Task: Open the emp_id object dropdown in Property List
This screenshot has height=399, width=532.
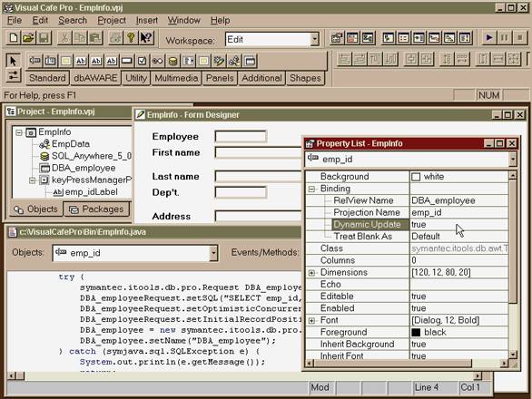Action: 512,160
